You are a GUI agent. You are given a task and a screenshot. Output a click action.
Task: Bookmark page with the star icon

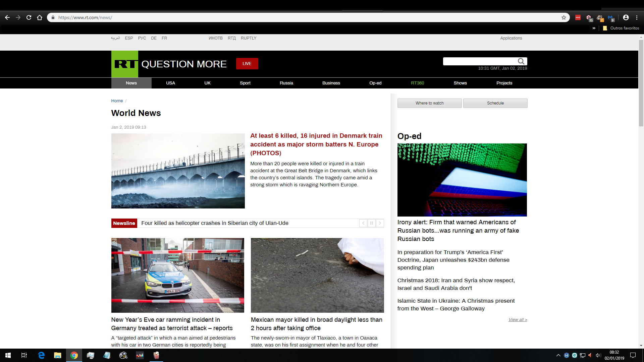point(564,17)
